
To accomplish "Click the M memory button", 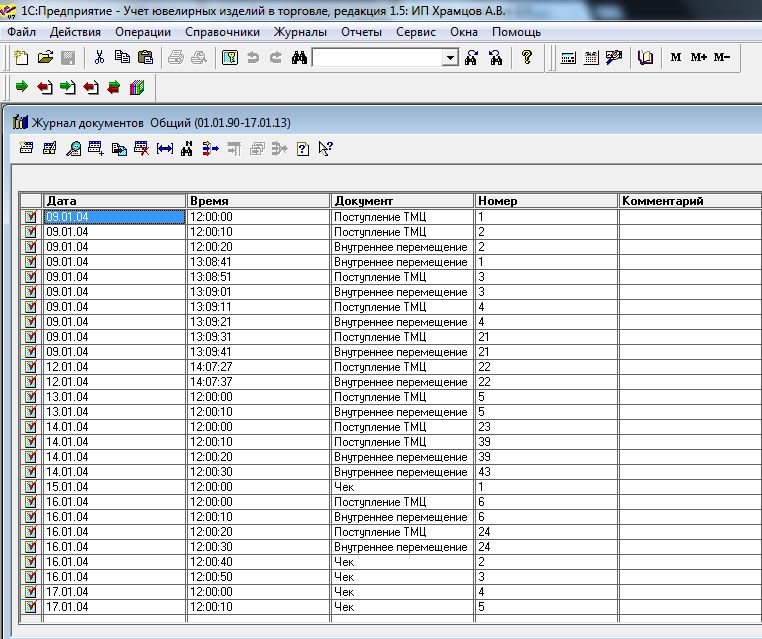I will pos(675,57).
